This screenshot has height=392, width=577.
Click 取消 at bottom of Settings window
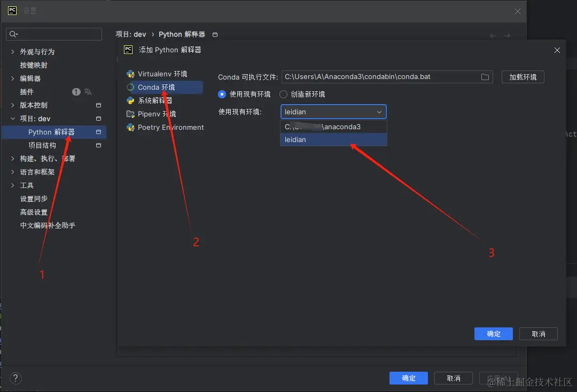point(454,378)
